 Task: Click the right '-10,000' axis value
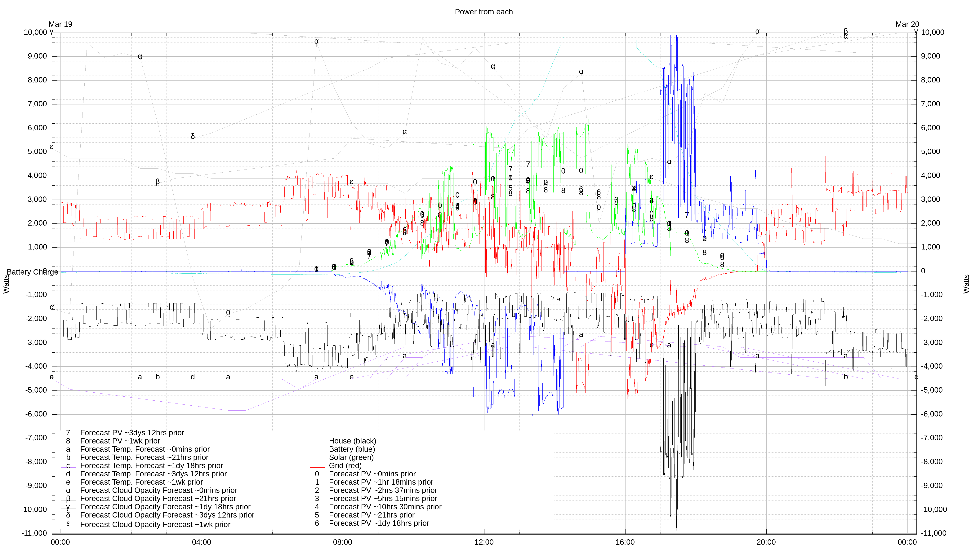pos(934,509)
